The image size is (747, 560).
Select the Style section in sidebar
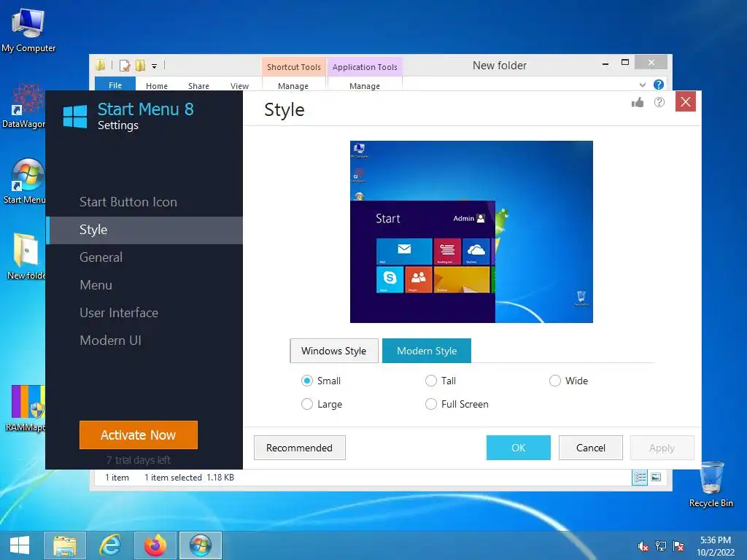(x=145, y=230)
